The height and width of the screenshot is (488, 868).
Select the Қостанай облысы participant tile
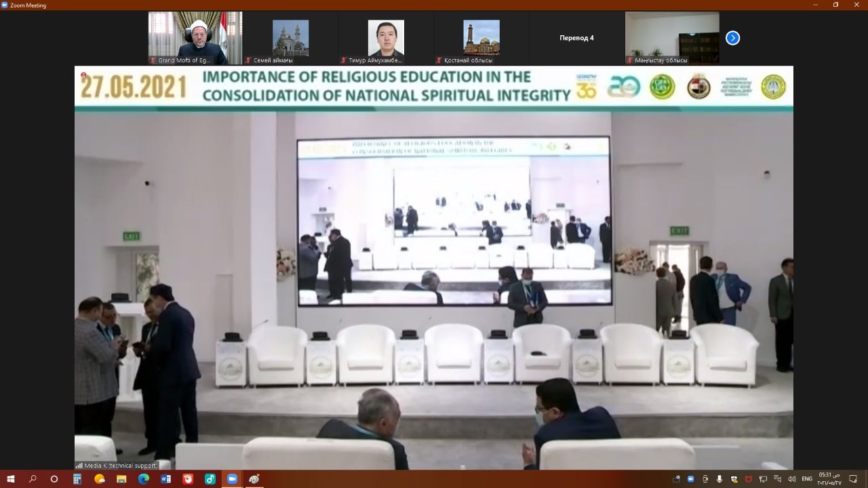pos(481,38)
